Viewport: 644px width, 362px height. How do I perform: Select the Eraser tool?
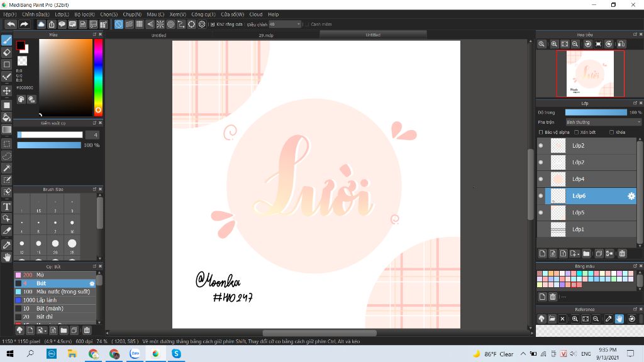(x=6, y=53)
